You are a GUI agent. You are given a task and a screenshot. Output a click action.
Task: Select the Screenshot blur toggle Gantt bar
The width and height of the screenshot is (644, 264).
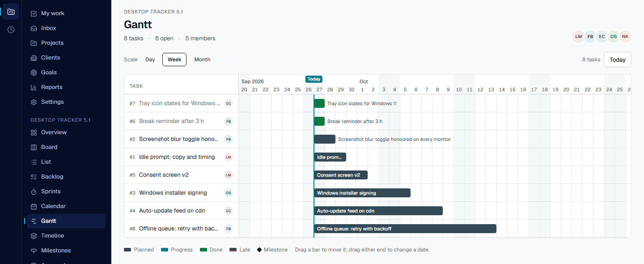(325, 139)
